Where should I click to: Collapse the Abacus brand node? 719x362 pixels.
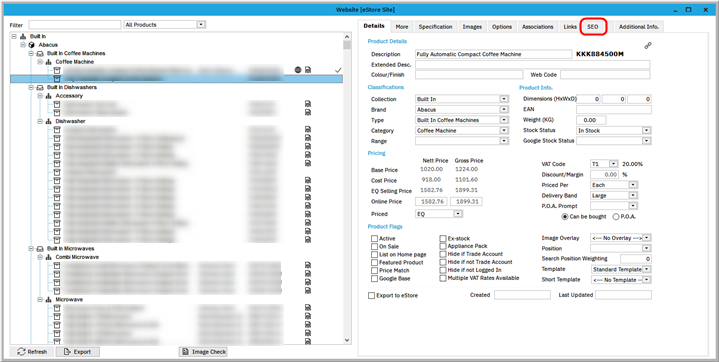click(x=22, y=45)
